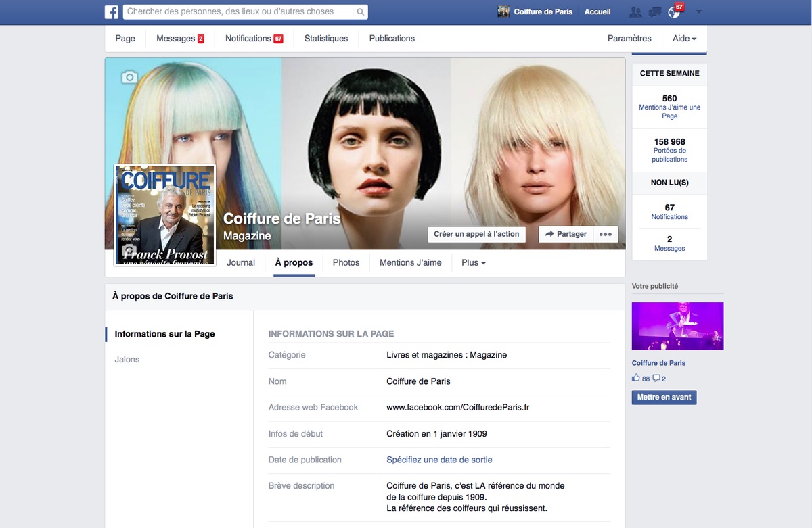The width and height of the screenshot is (812, 528).
Task: Click the cover photo camera icon
Action: pos(129,77)
